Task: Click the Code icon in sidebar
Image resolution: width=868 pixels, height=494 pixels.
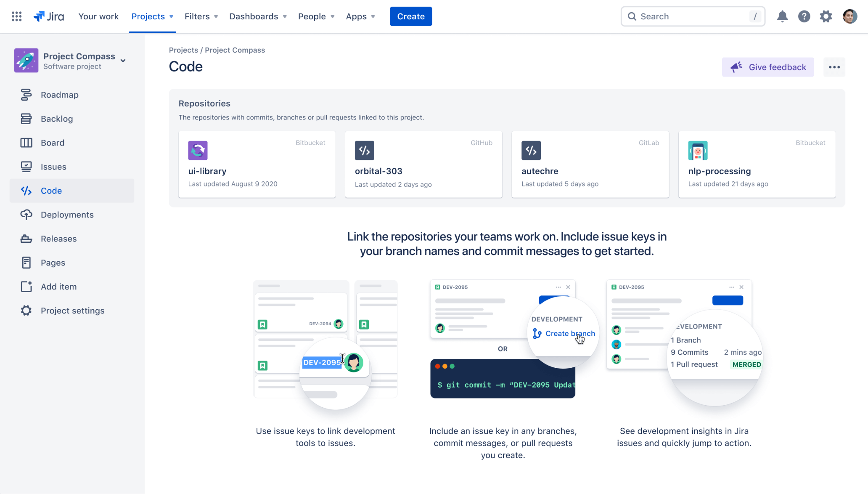Action: click(x=26, y=190)
